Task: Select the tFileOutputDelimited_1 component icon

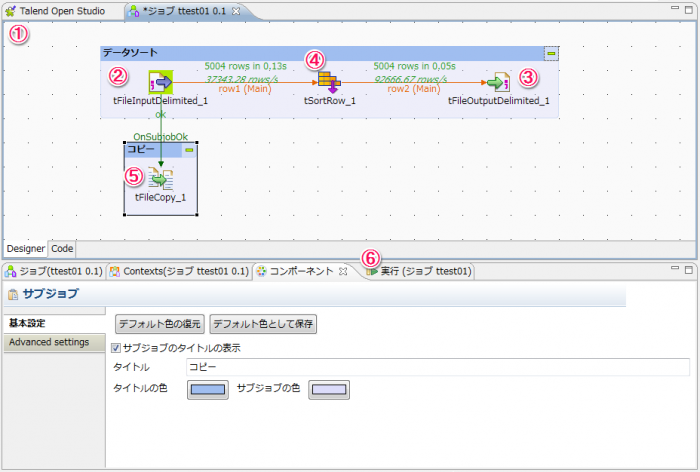Action: point(498,82)
